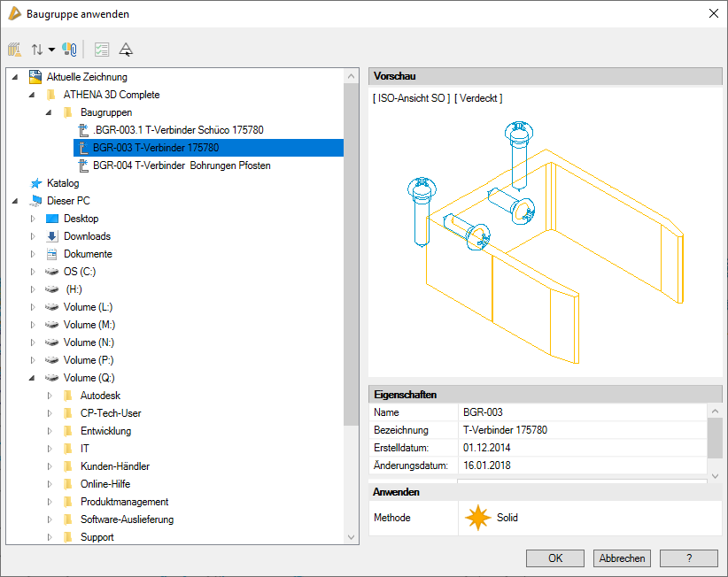Collapse the Baugruppen folder node
728x577 pixels.
pyautogui.click(x=50, y=112)
